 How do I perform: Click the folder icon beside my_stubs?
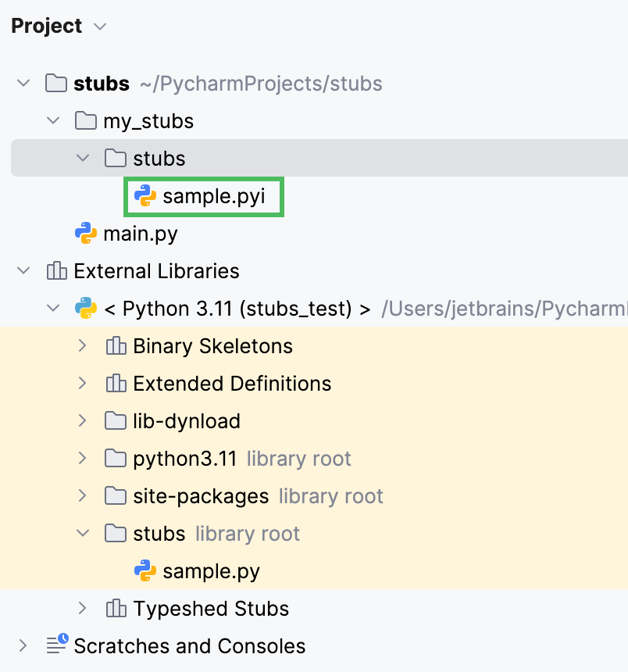pyautogui.click(x=84, y=120)
